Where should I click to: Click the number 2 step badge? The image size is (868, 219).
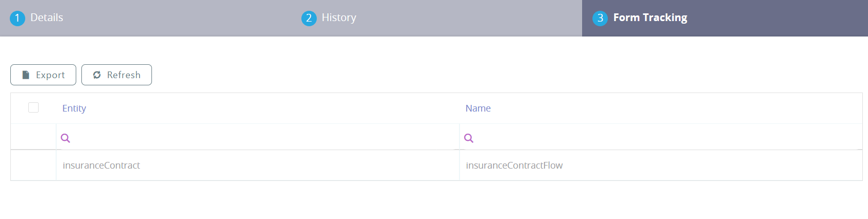309,19
